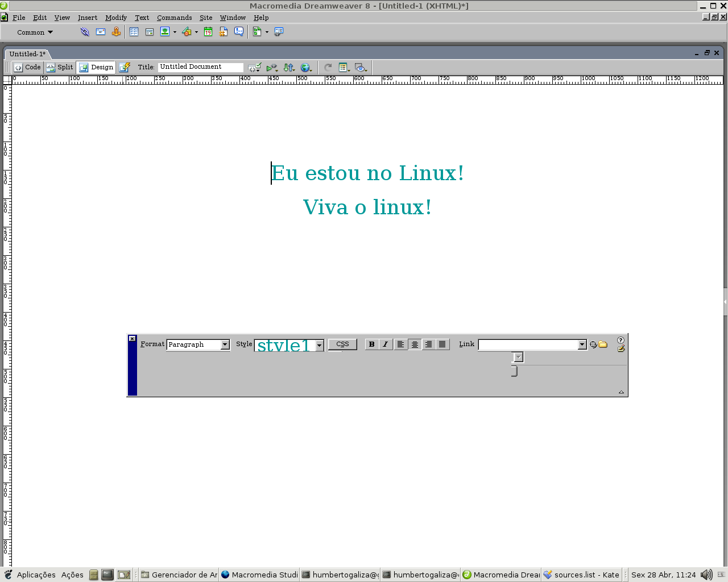
Task: Open the Insert menu
Action: [88, 18]
